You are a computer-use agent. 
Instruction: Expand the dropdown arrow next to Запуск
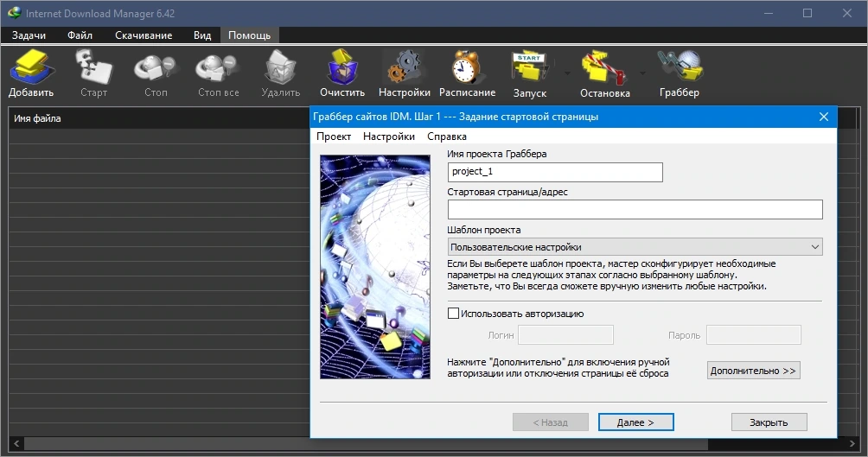click(567, 73)
